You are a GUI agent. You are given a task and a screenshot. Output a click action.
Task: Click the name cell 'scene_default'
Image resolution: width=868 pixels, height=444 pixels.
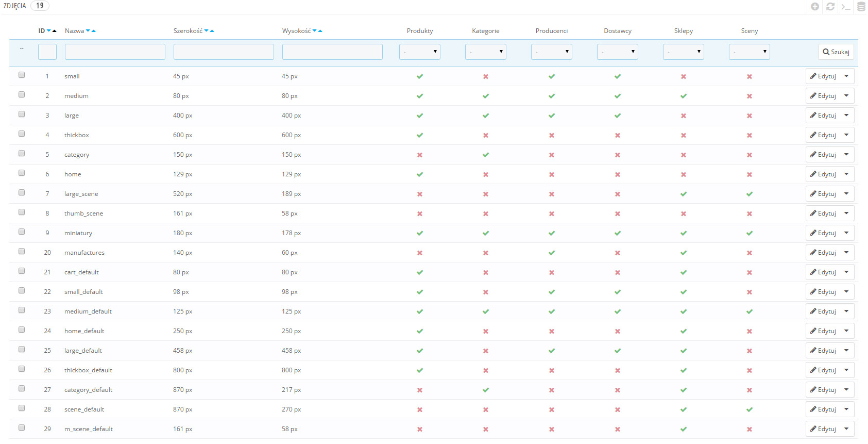click(x=84, y=409)
